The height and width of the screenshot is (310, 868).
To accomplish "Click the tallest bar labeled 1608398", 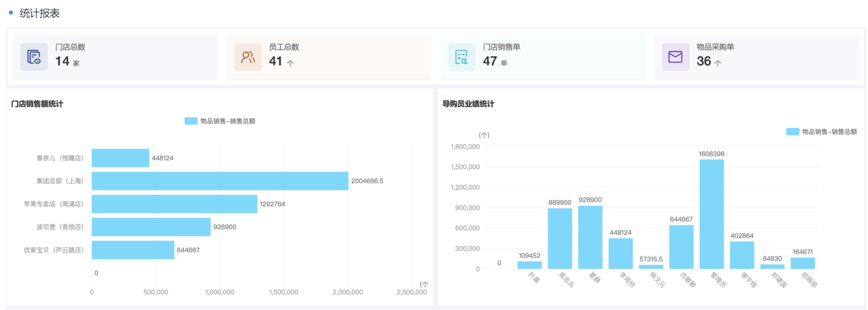I will [x=711, y=214].
